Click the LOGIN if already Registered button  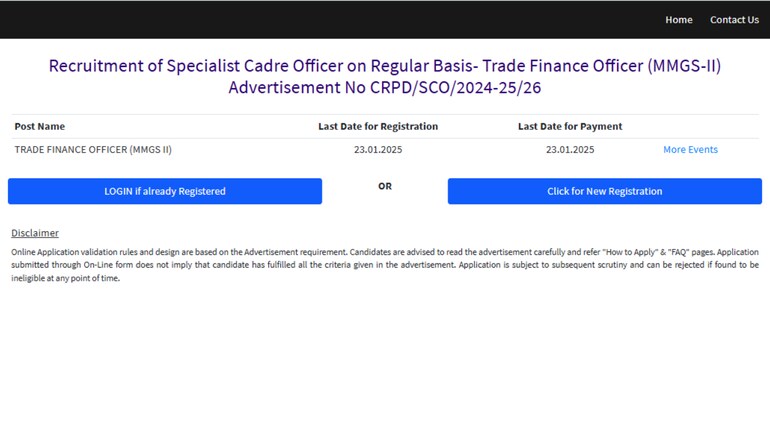pyautogui.click(x=165, y=191)
